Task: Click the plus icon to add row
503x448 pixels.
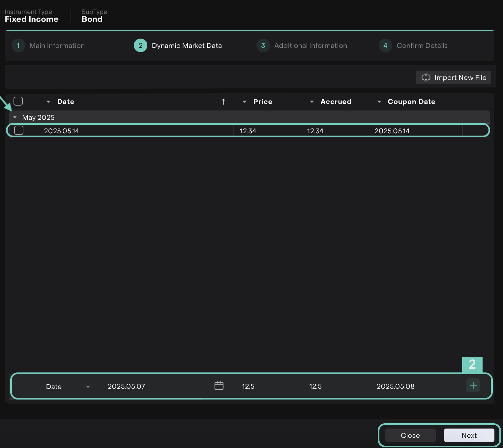Action: coord(473,385)
